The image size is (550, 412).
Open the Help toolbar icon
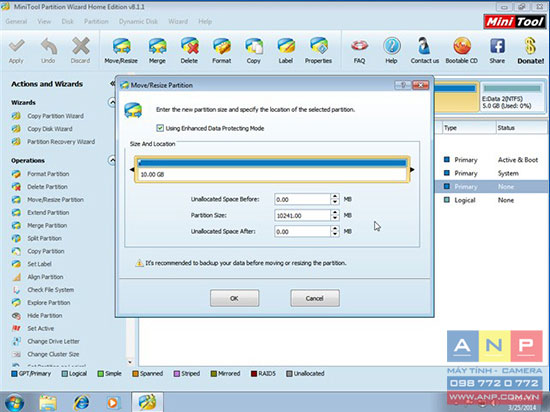point(391,50)
